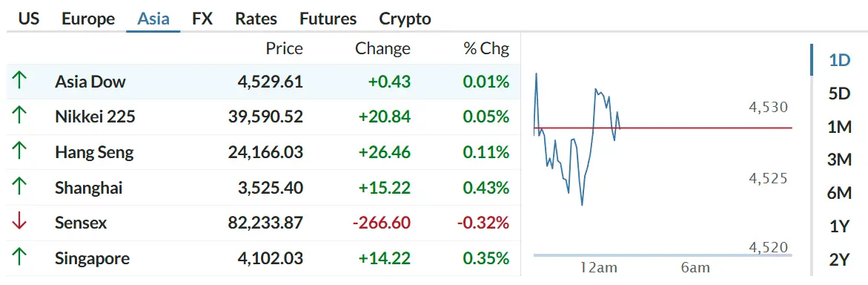Image resolution: width=868 pixels, height=285 pixels.
Task: Click the up arrow next to Nikkei 225
Action: (x=19, y=117)
